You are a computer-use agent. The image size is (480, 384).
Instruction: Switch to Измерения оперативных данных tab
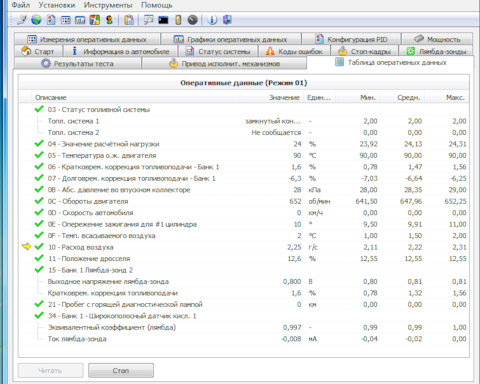pyautogui.click(x=87, y=39)
